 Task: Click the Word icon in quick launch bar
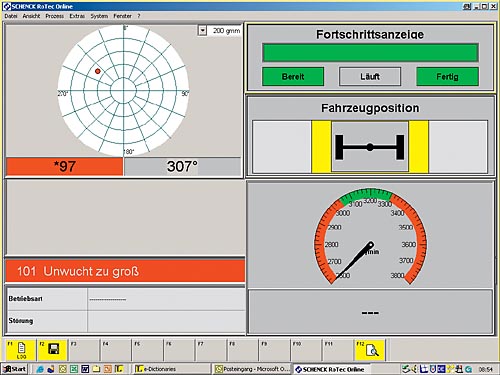coord(85,369)
